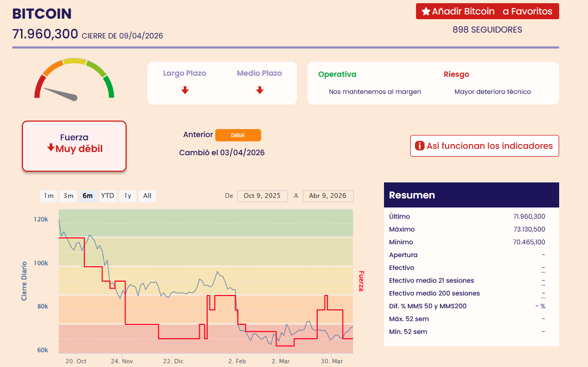Click the red Fuerza axis label
The height and width of the screenshot is (367, 588).
point(362,281)
